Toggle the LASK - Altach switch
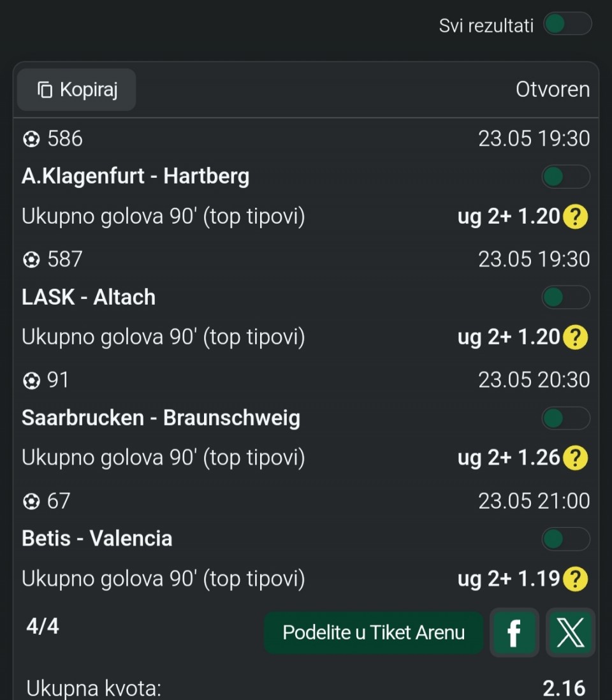612x700 pixels. click(565, 297)
